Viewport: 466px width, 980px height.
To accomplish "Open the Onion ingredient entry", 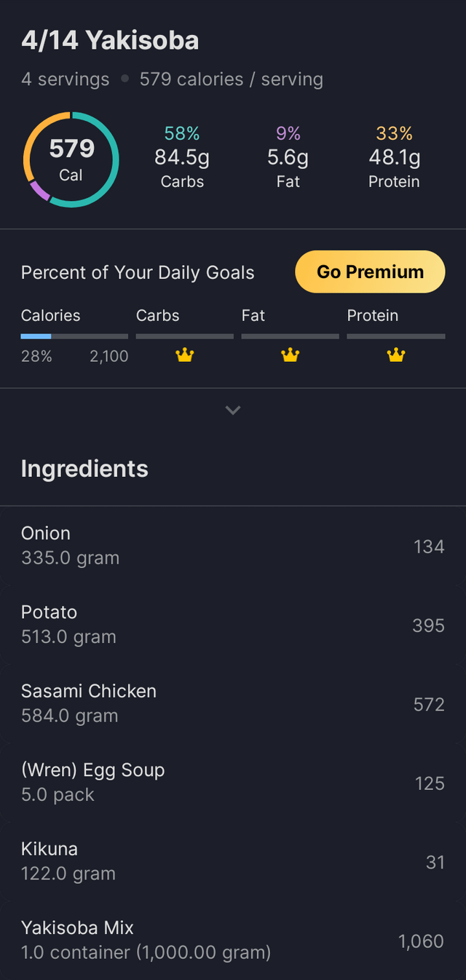I will (x=233, y=545).
